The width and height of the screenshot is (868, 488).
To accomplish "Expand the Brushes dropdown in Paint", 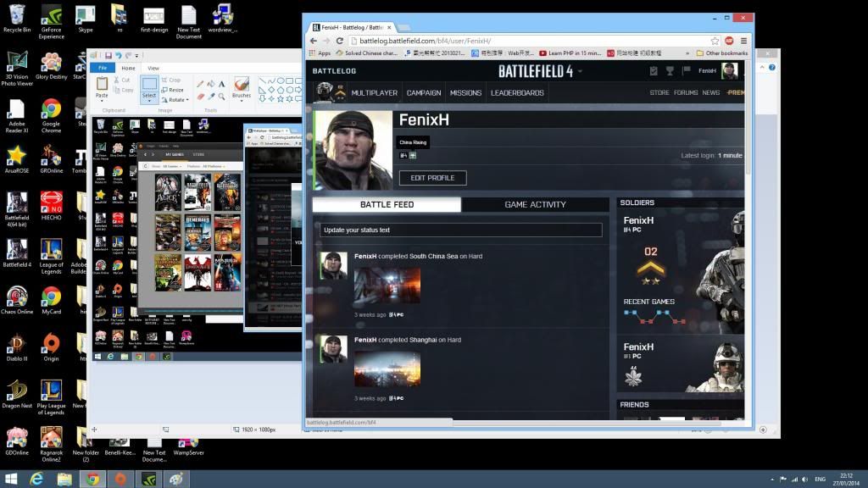I will pos(242,102).
